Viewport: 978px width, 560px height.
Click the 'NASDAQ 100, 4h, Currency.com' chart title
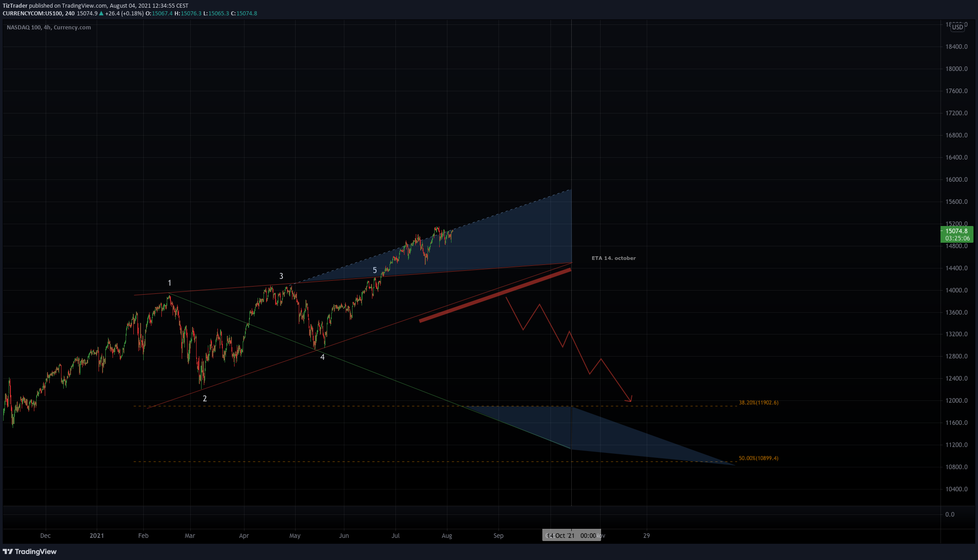(49, 27)
